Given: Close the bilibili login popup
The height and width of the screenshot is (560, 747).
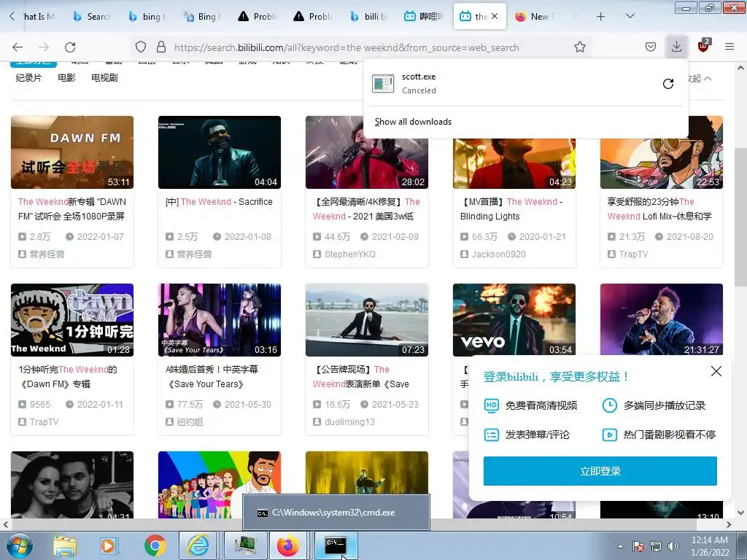Looking at the screenshot, I should (x=716, y=371).
